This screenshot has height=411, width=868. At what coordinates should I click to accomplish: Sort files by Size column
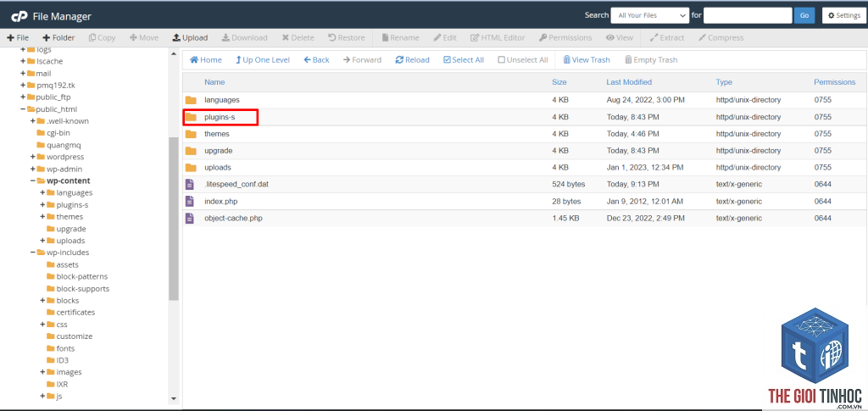[x=559, y=82]
